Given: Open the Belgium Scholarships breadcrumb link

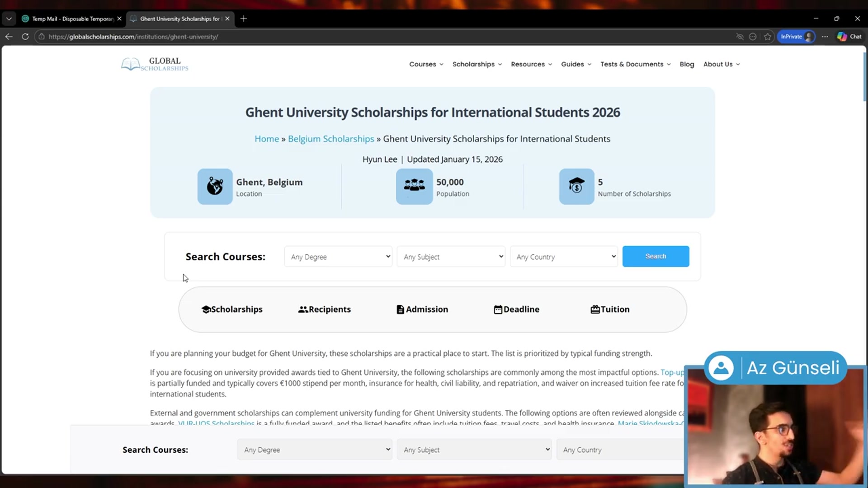Looking at the screenshot, I should click(330, 139).
